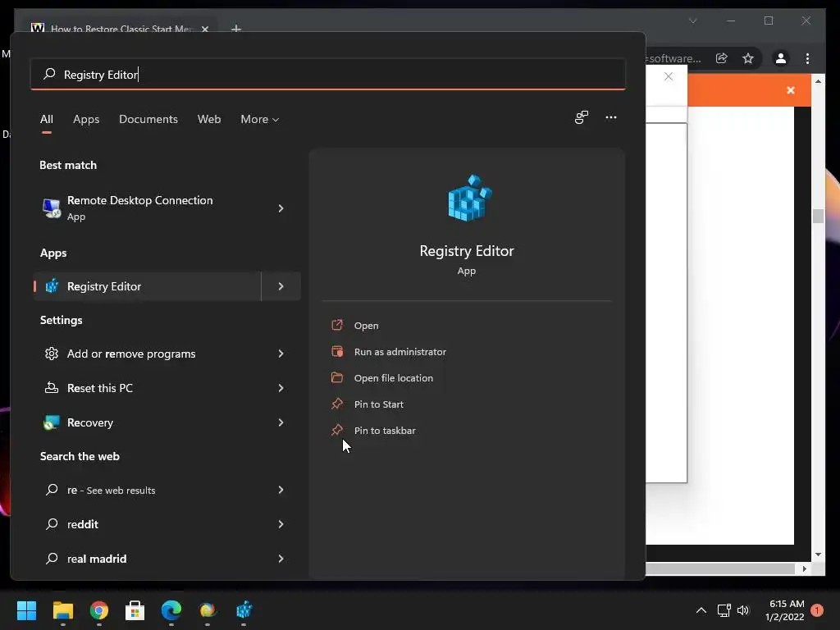Image resolution: width=840 pixels, height=630 pixels.
Task: Switch to the Documents search tab
Action: point(148,119)
